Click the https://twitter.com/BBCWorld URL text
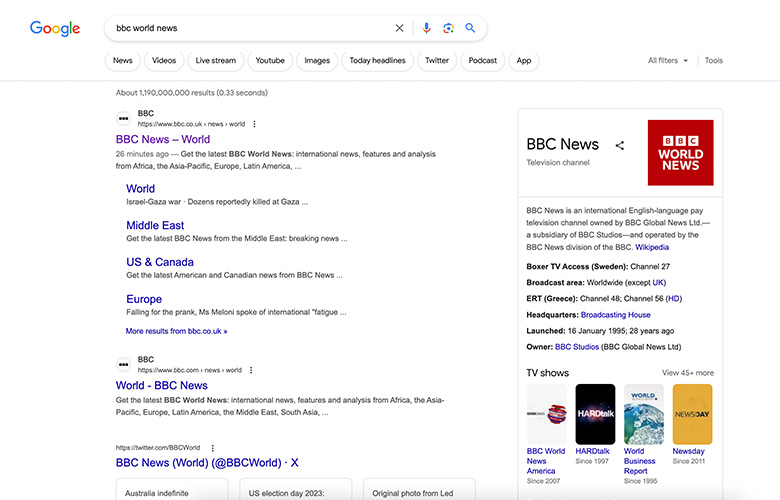This screenshot has height=500, width=780. click(158, 448)
